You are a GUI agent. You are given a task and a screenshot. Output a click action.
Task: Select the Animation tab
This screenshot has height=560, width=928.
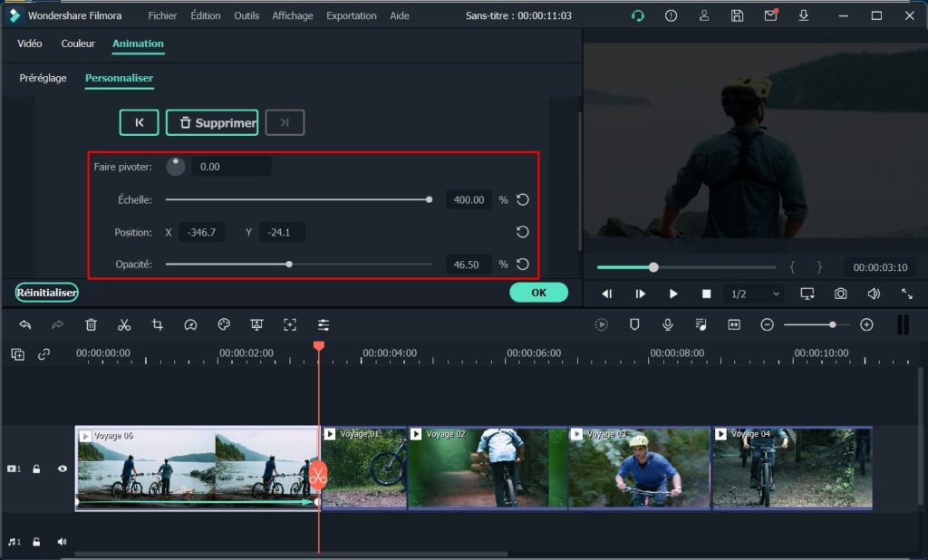pyautogui.click(x=138, y=43)
